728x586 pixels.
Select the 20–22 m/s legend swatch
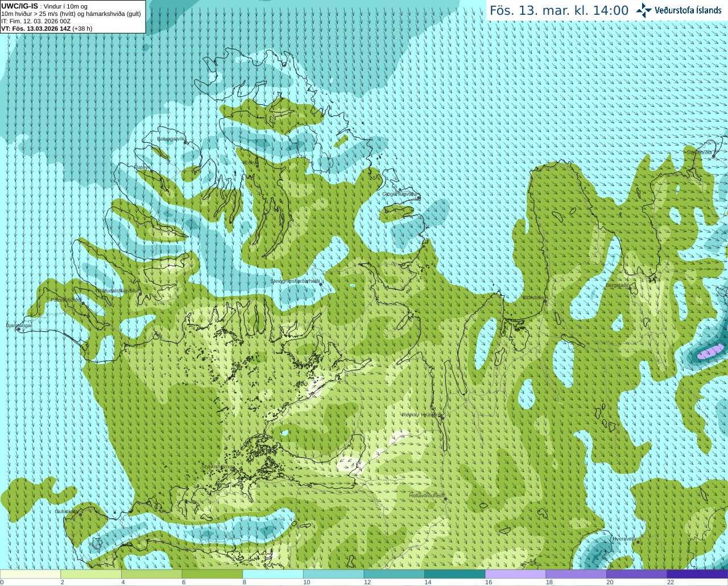[x=637, y=574]
